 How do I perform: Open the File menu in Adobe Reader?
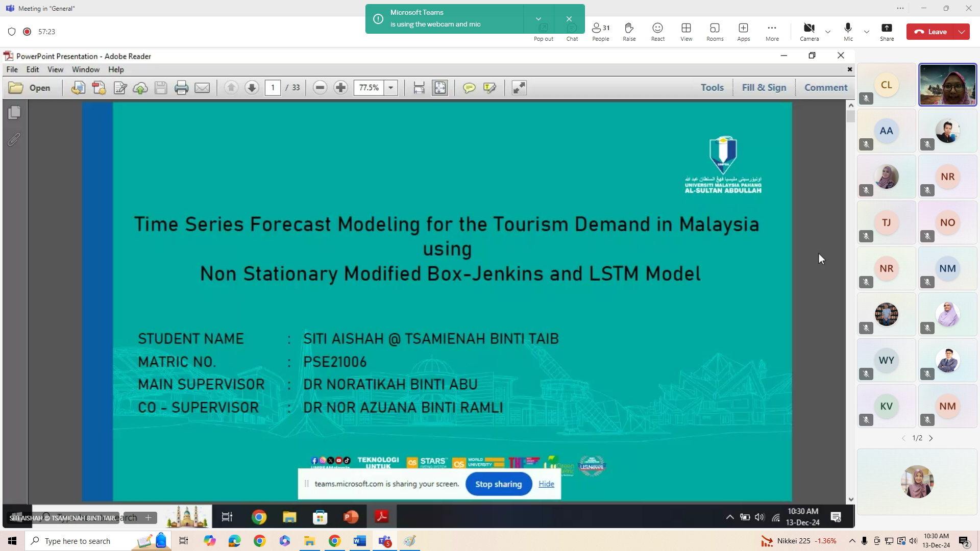pyautogui.click(x=12, y=69)
